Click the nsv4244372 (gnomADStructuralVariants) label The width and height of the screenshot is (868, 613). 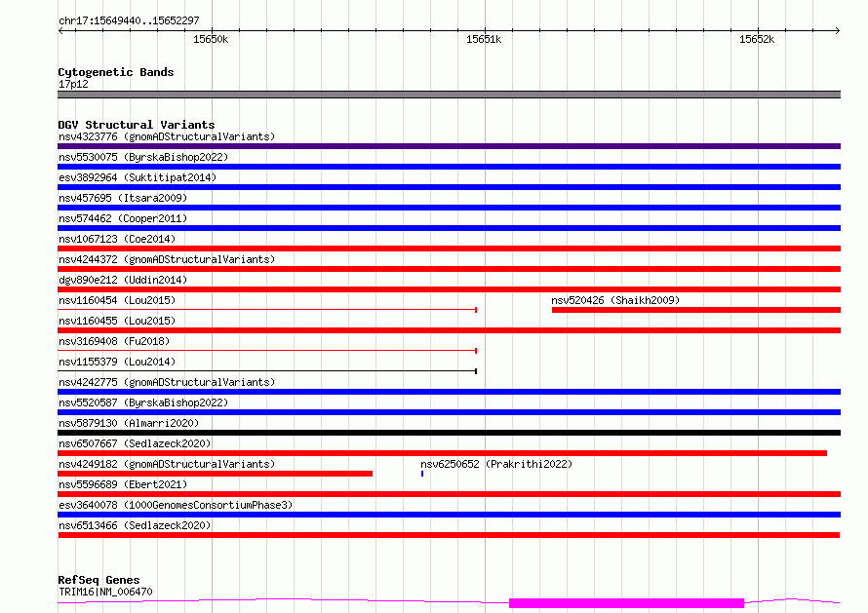(167, 259)
